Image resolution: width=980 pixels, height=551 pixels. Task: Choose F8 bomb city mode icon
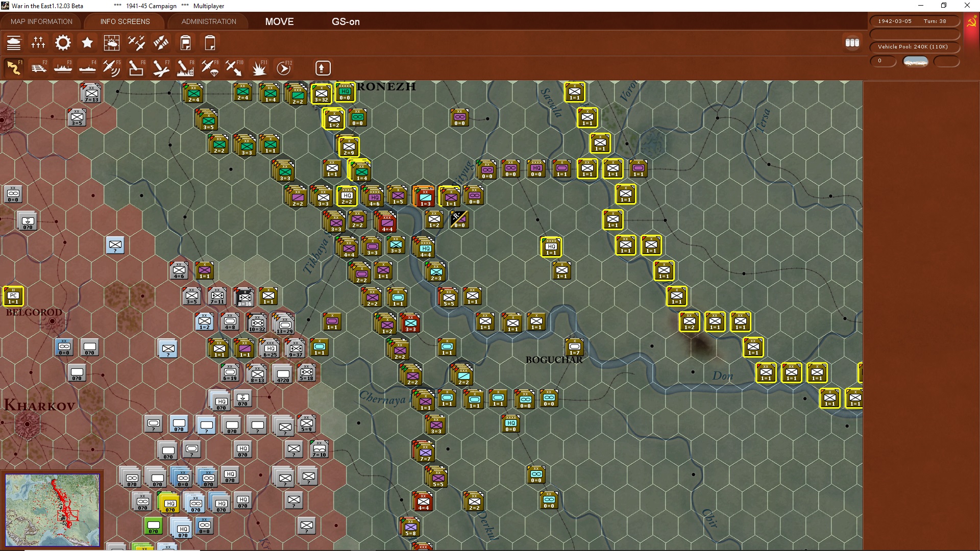coord(185,68)
